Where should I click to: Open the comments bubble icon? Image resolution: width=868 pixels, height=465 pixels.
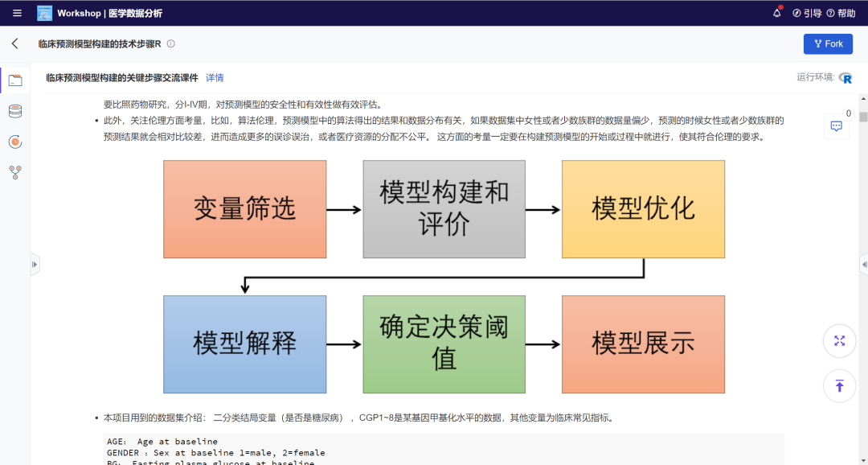(x=837, y=126)
